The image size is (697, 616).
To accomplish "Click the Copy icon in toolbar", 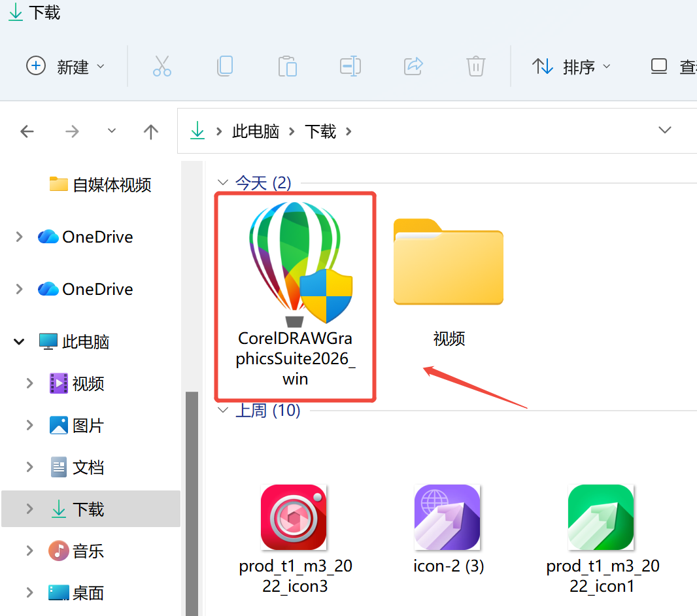I will [225, 66].
